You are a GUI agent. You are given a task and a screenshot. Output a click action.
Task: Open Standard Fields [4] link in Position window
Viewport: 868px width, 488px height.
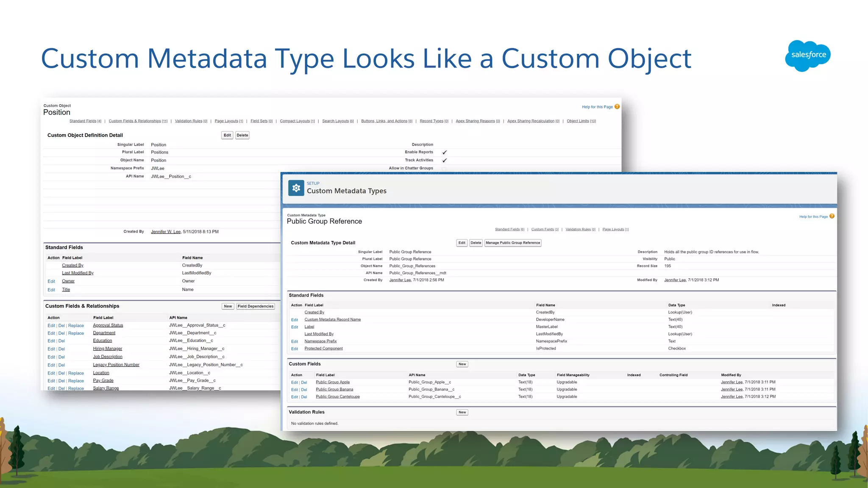[85, 121]
